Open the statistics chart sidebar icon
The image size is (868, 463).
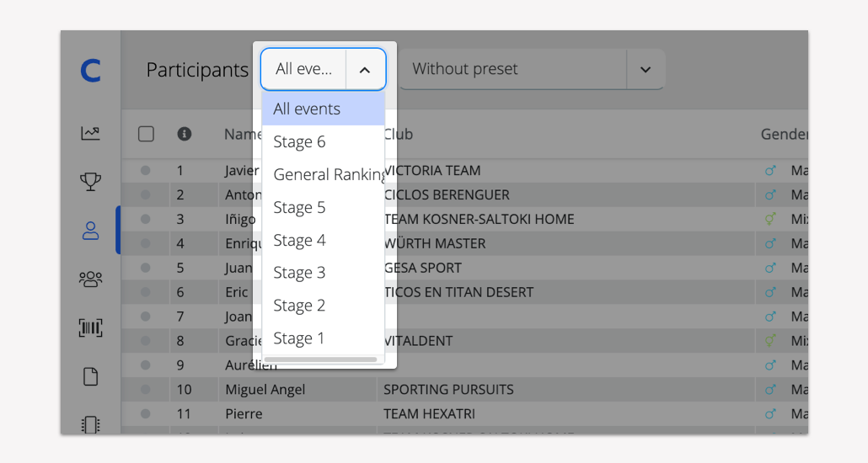(90, 133)
